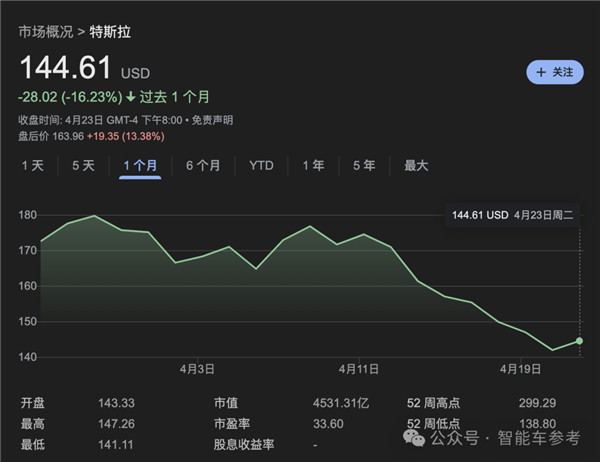Switch to the 1天 range tab
The width and height of the screenshot is (600, 462).
(33, 166)
